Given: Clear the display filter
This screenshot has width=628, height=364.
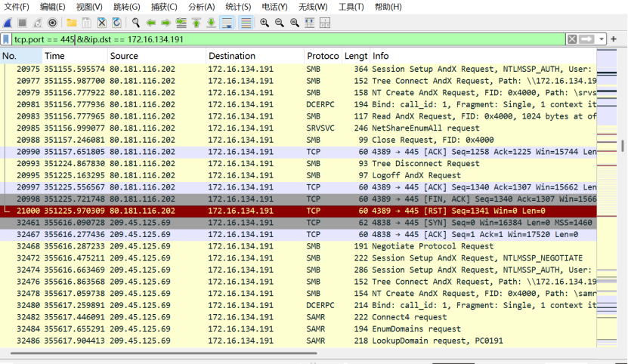Looking at the screenshot, I should [572, 39].
